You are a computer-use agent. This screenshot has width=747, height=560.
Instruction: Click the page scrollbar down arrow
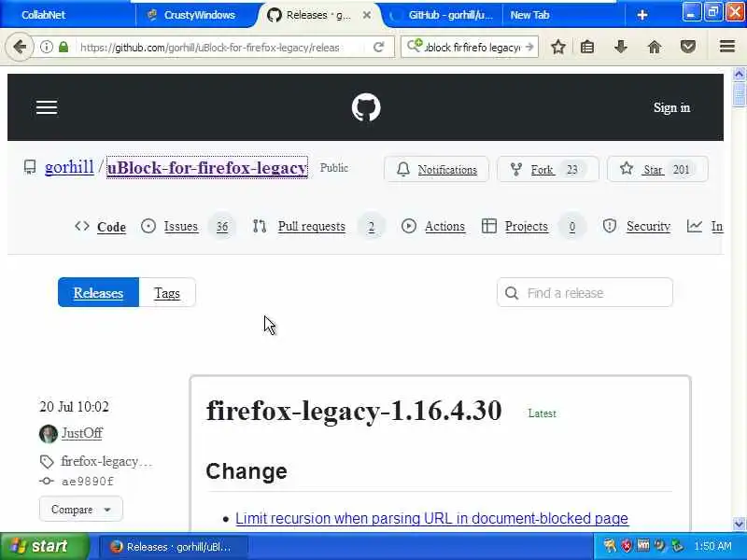coord(739,524)
